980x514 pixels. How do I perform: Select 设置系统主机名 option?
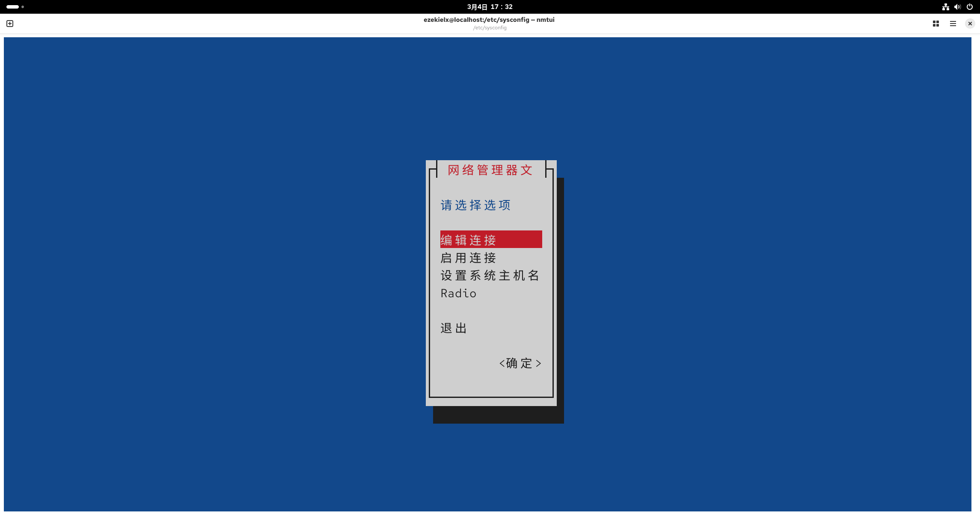[x=490, y=275]
